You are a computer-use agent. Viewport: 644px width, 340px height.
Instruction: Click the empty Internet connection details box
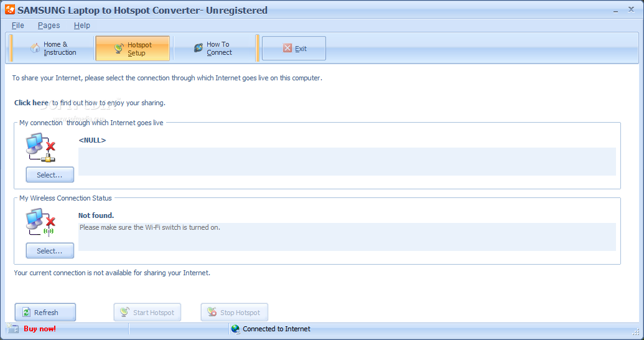(347, 161)
